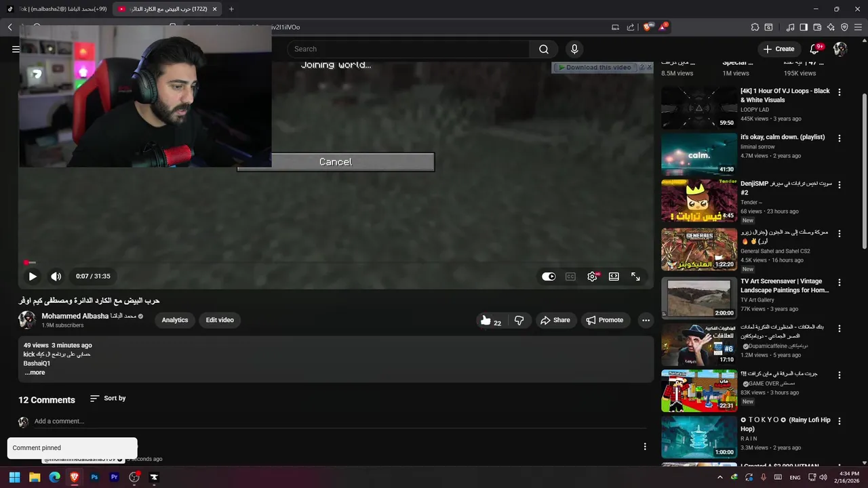Open the account avatar menu
This screenshot has height=488, width=868.
pyautogui.click(x=840, y=49)
